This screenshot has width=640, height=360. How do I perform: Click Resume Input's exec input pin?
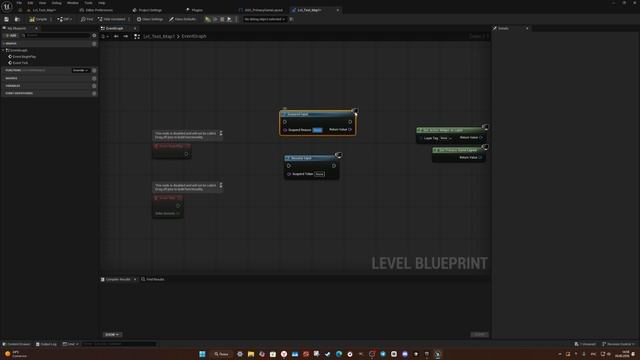pyautogui.click(x=289, y=166)
